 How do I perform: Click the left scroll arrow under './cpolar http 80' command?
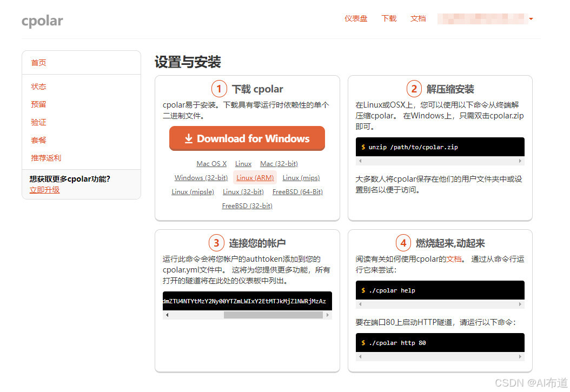[x=360, y=356]
